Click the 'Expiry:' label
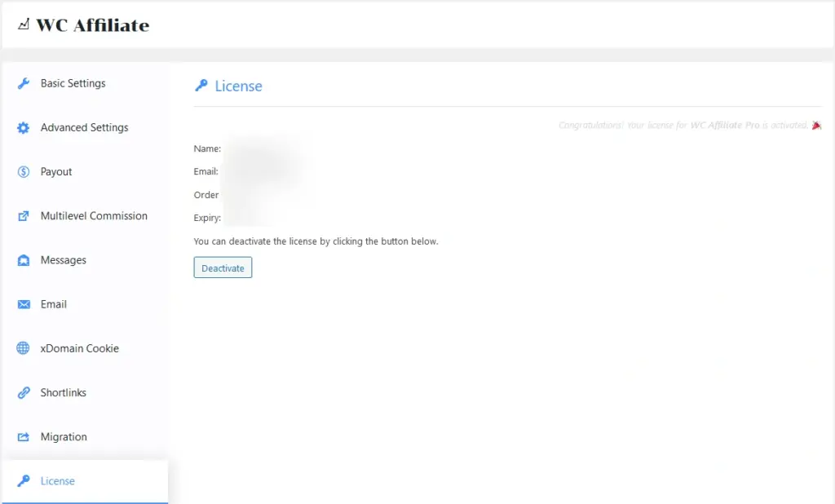This screenshot has height=504, width=835. [207, 218]
